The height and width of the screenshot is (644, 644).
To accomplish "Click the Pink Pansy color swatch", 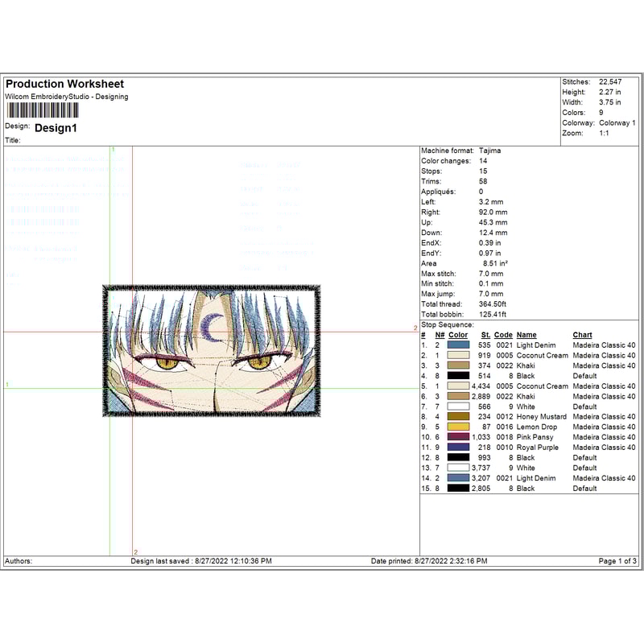I will [458, 437].
